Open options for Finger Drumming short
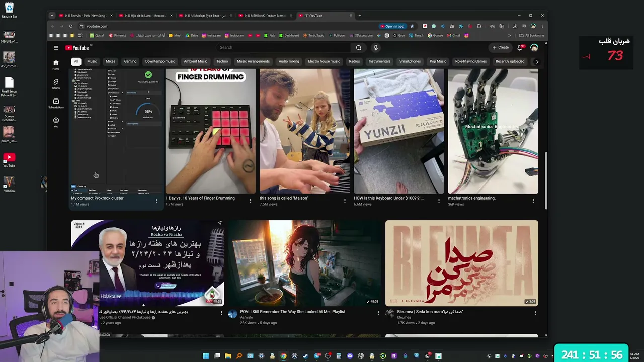Image resolution: width=644 pixels, height=362 pixels. click(x=251, y=201)
